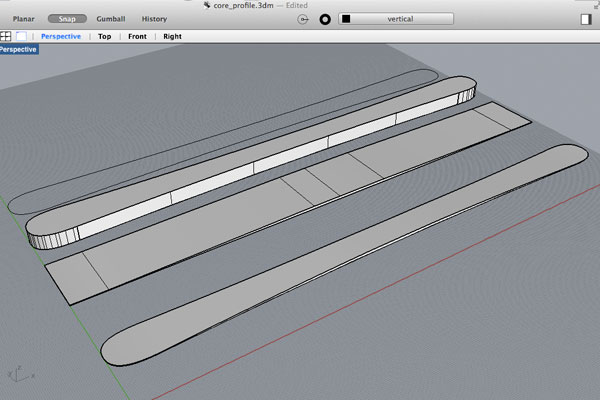Open the vertical layer dropdown
Viewport: 600px width, 400px height.
tap(396, 19)
